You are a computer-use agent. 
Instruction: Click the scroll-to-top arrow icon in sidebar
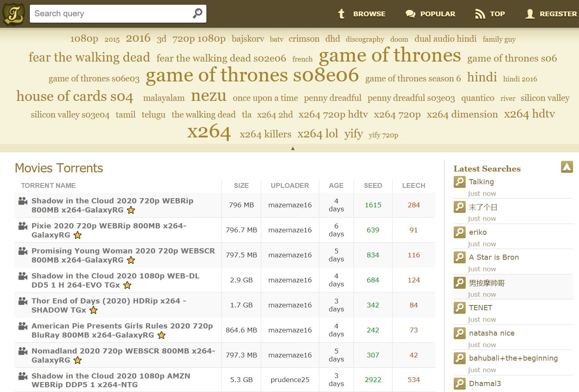(567, 167)
